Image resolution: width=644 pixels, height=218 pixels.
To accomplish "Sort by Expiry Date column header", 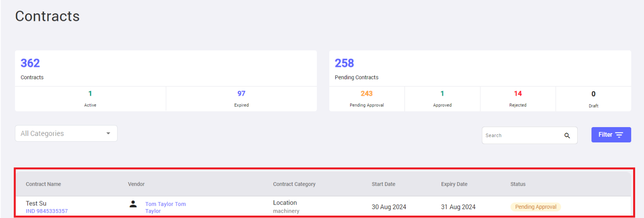I will [454, 184].
